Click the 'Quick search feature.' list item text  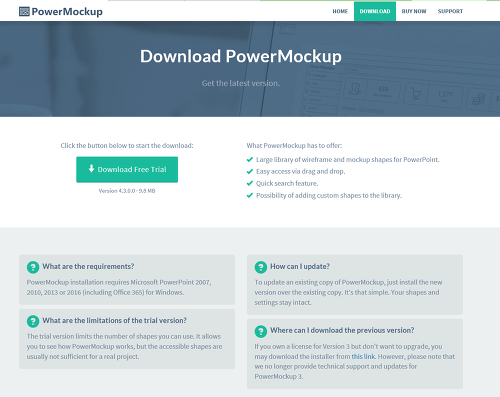tap(287, 183)
